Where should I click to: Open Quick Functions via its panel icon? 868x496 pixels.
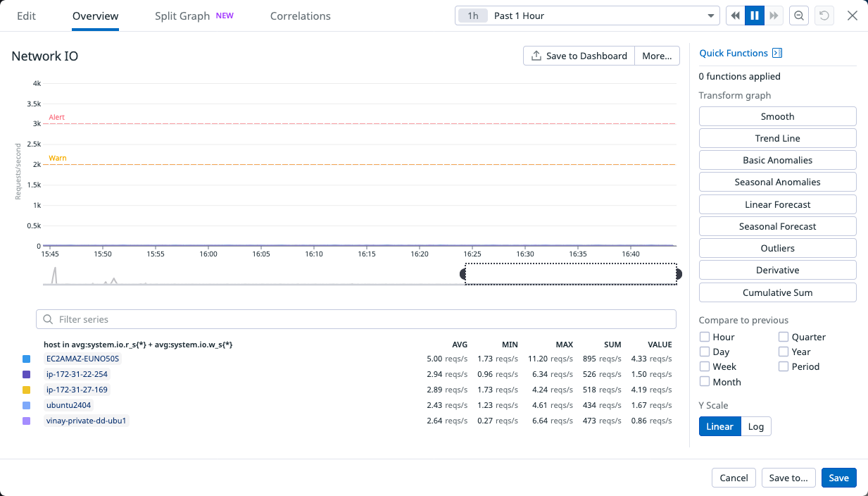click(x=777, y=52)
